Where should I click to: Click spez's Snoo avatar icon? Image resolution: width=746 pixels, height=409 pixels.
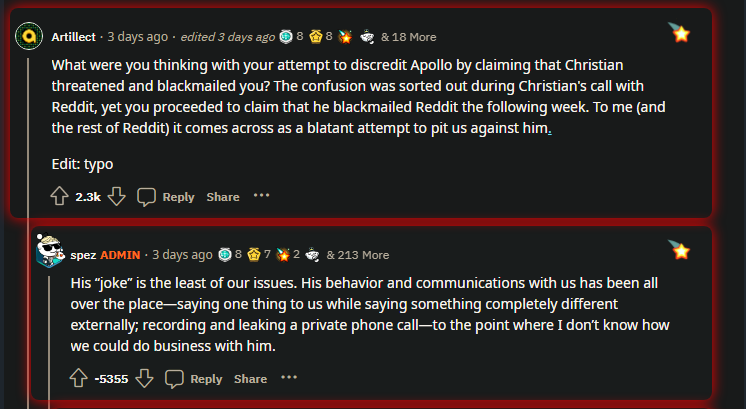coord(49,251)
